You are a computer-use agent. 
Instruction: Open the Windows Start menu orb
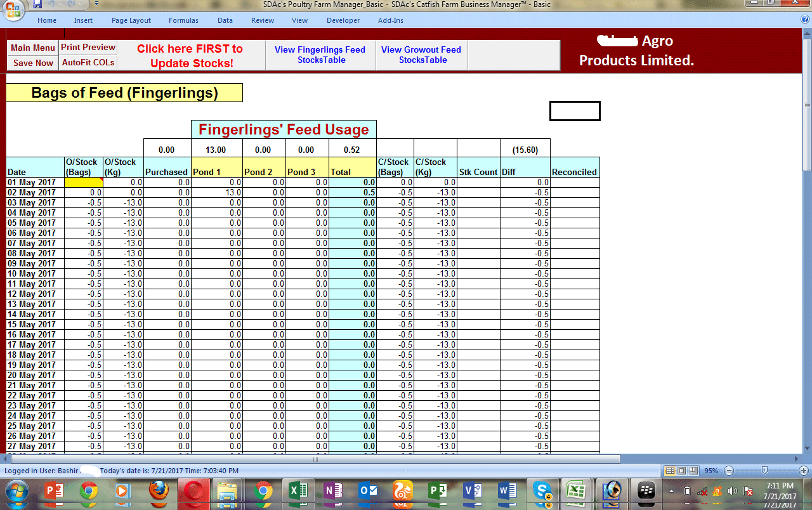click(17, 492)
